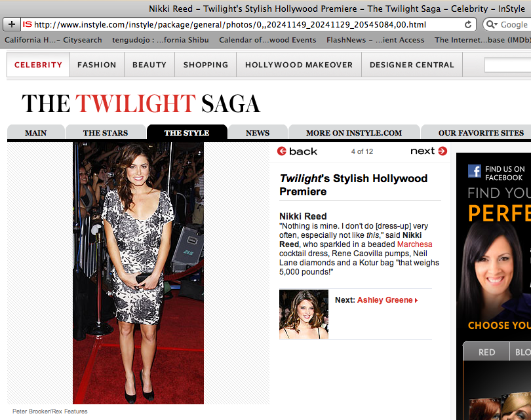Click the Ashley Greene thumbnail photo
This screenshot has width=531, height=420.
pos(304,314)
